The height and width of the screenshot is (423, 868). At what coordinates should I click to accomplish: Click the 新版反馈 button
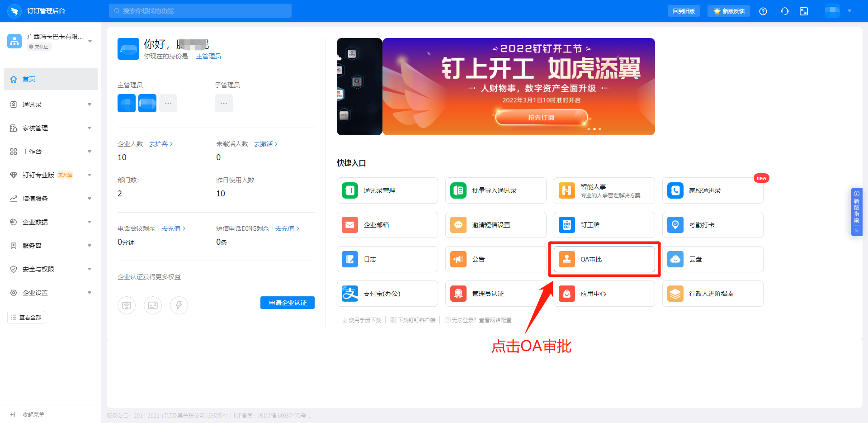[x=729, y=11]
